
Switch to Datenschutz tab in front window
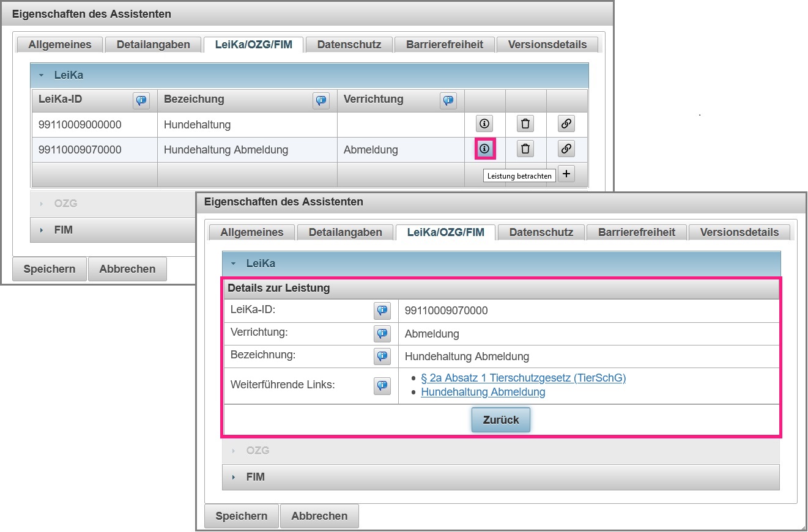pyautogui.click(x=541, y=232)
